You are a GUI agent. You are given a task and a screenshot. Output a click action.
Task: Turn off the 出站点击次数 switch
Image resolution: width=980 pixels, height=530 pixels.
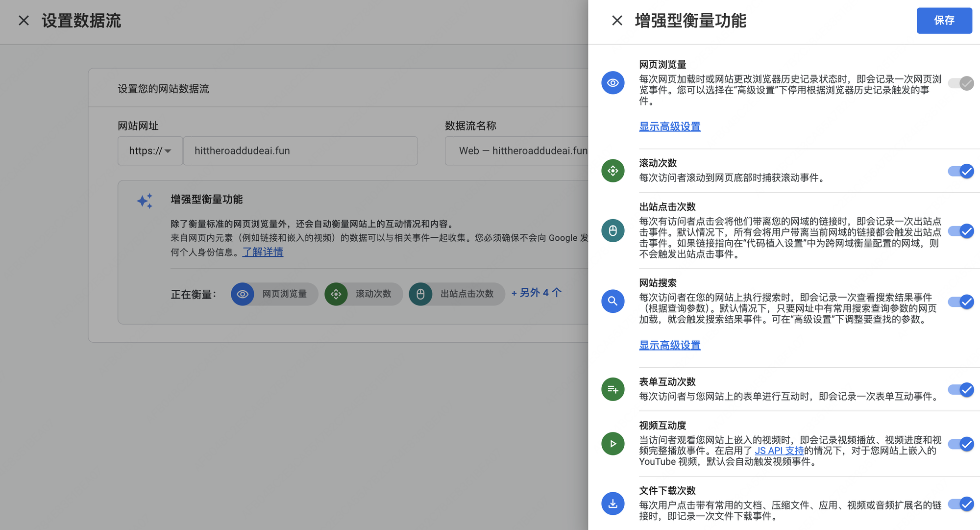[961, 231]
